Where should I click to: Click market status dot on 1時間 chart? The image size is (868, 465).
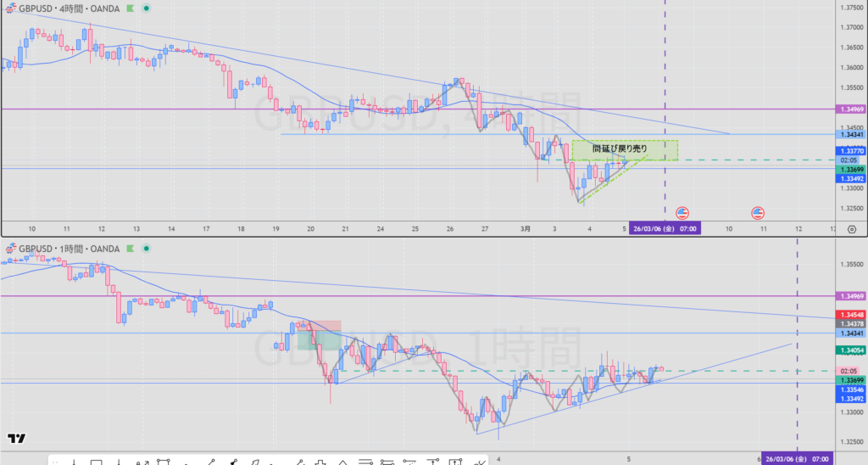coord(147,248)
